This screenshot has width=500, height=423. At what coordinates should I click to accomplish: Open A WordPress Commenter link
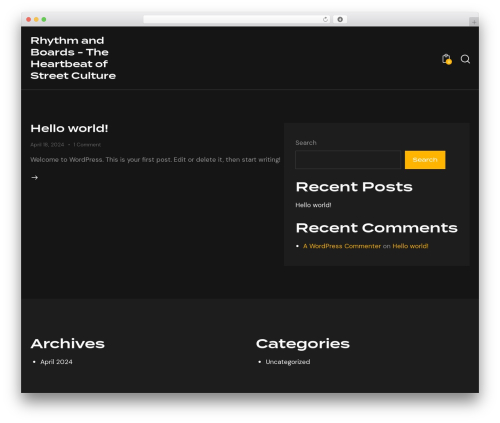342,246
